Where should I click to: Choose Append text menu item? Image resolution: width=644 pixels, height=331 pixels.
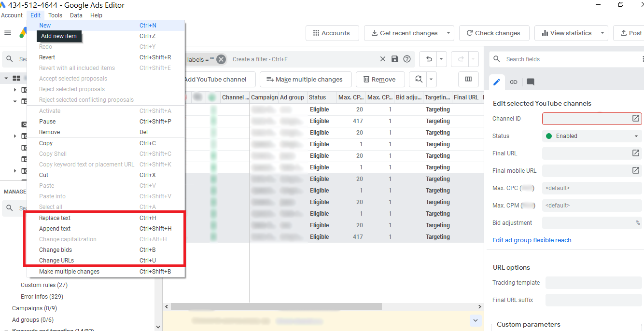[x=106, y=228]
